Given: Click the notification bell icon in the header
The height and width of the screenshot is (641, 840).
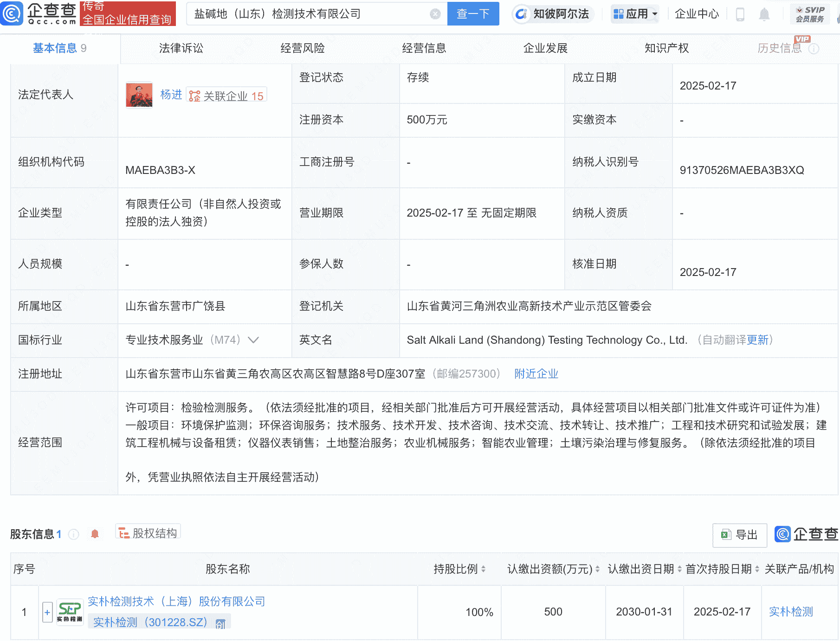Looking at the screenshot, I should pos(765,14).
